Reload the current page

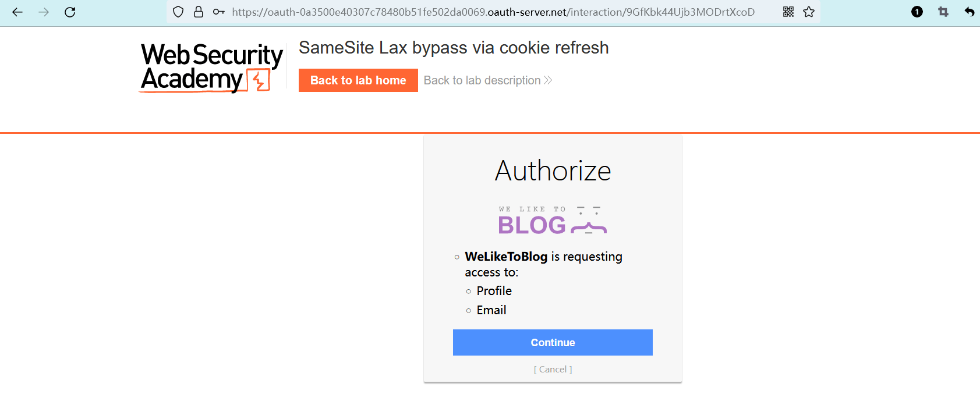(70, 12)
